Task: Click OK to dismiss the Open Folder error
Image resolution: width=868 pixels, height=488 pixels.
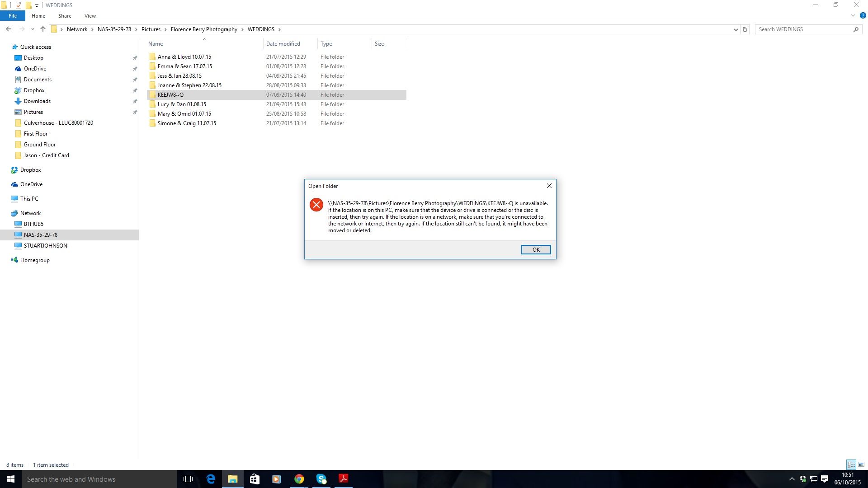Action: [536, 249]
